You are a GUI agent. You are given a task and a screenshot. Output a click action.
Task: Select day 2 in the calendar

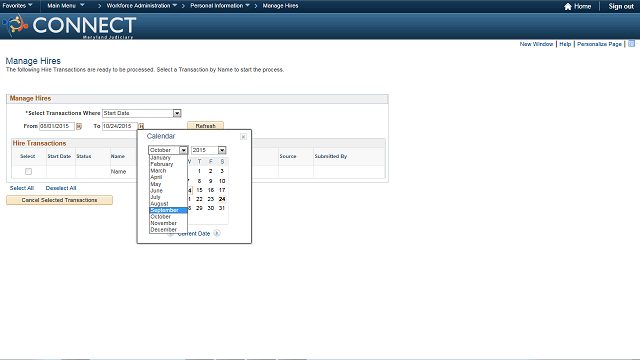[211, 171]
